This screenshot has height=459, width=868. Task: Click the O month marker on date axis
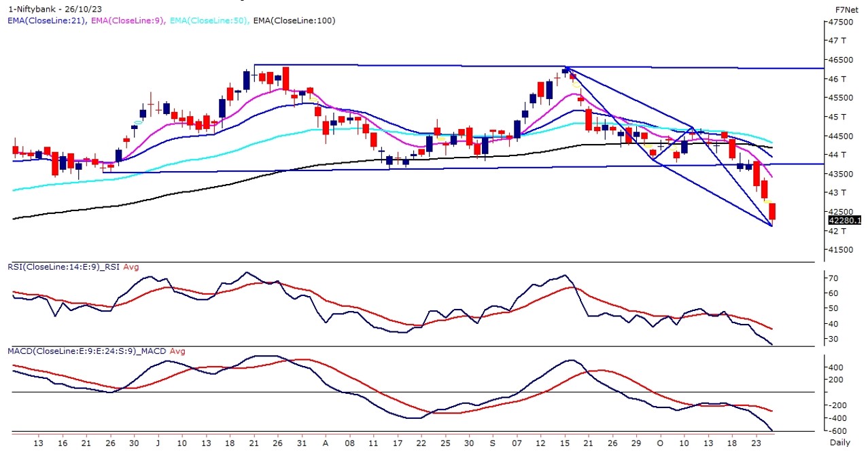661,442
